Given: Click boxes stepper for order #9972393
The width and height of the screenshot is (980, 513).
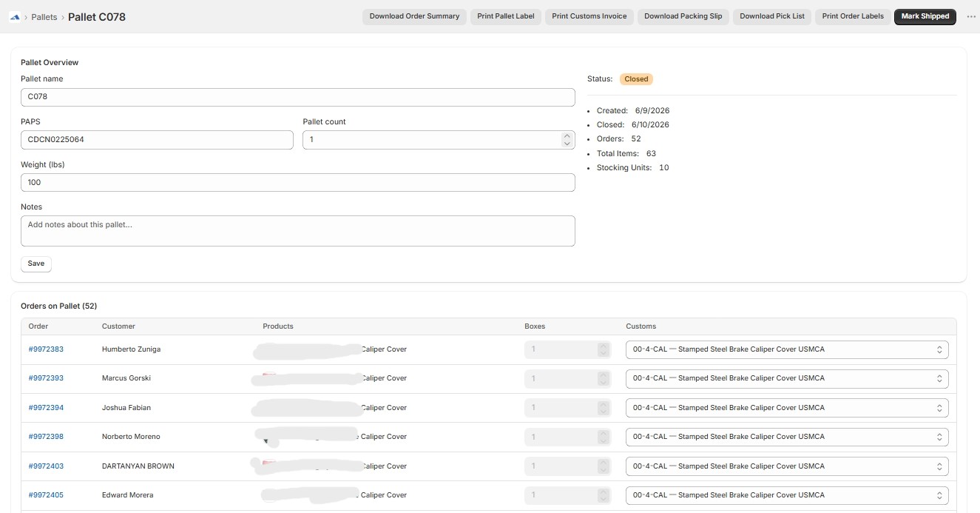Looking at the screenshot, I should [604, 378].
